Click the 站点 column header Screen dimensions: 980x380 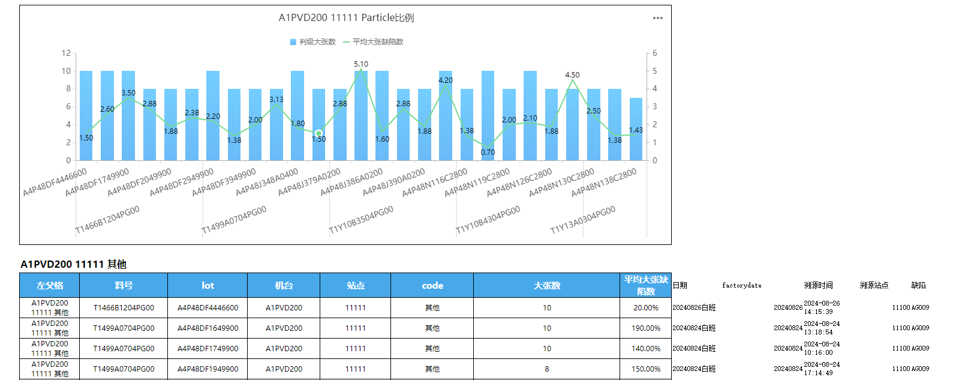coord(355,285)
